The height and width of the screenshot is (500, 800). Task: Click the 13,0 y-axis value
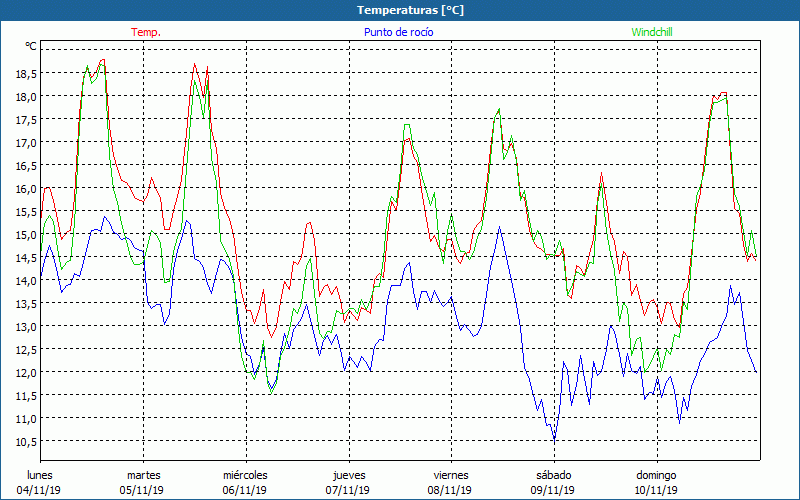[26, 327]
